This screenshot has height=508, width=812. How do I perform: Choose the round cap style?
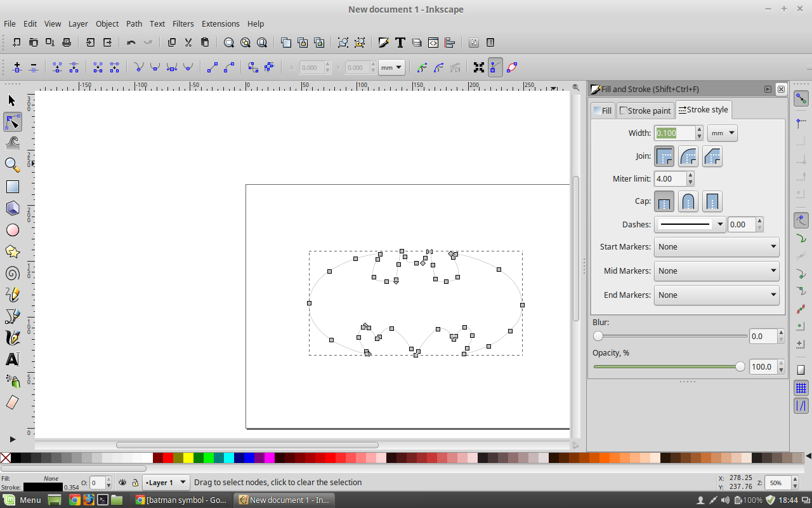click(688, 202)
